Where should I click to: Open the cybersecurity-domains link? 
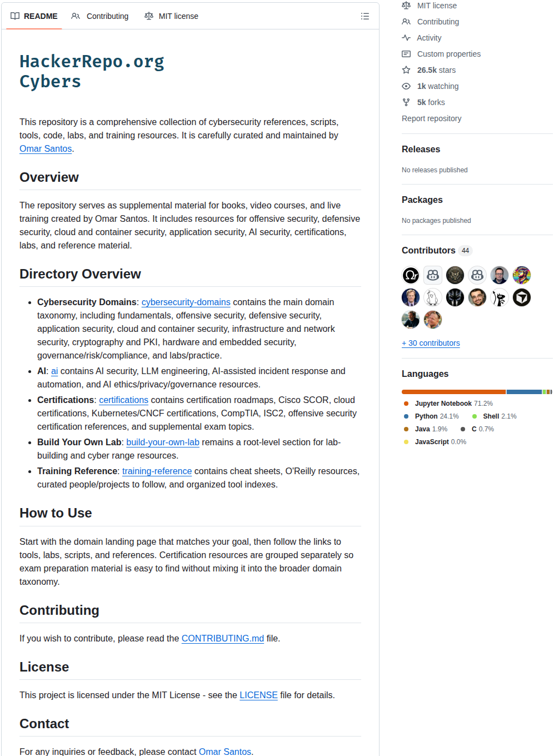(186, 302)
